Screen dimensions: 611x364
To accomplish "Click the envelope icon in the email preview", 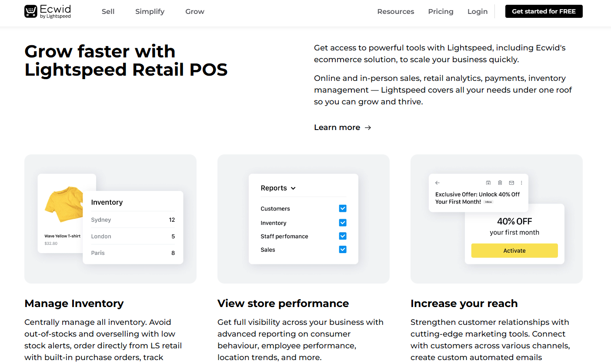I will (511, 183).
